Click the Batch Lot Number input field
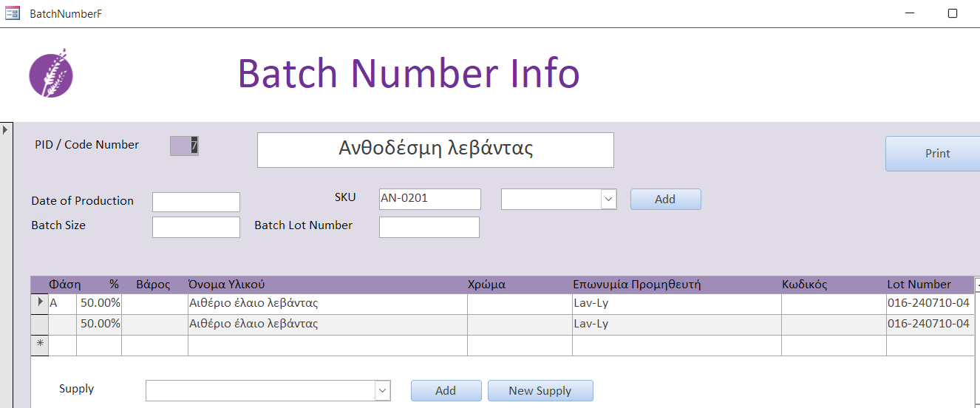This screenshot has width=980, height=408. [x=429, y=227]
